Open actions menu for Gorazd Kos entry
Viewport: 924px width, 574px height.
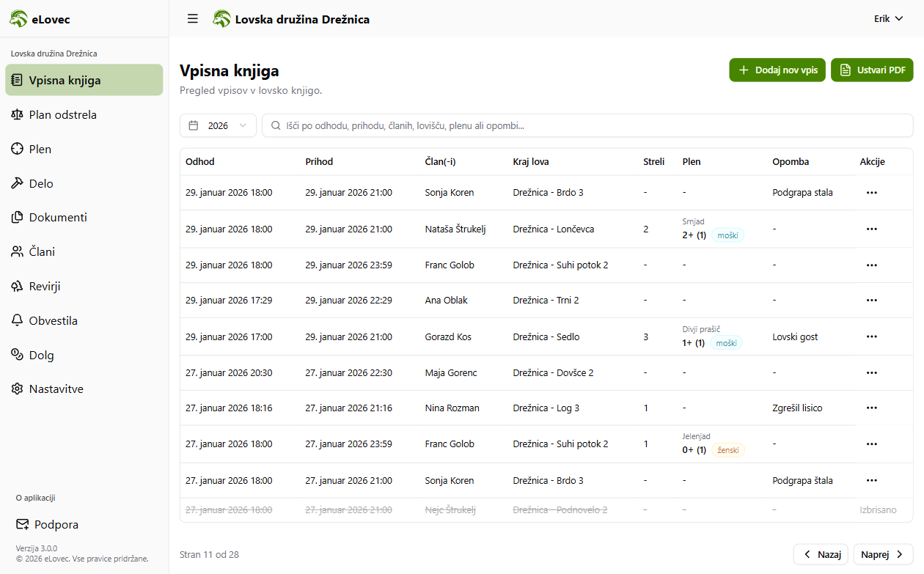[x=871, y=336]
